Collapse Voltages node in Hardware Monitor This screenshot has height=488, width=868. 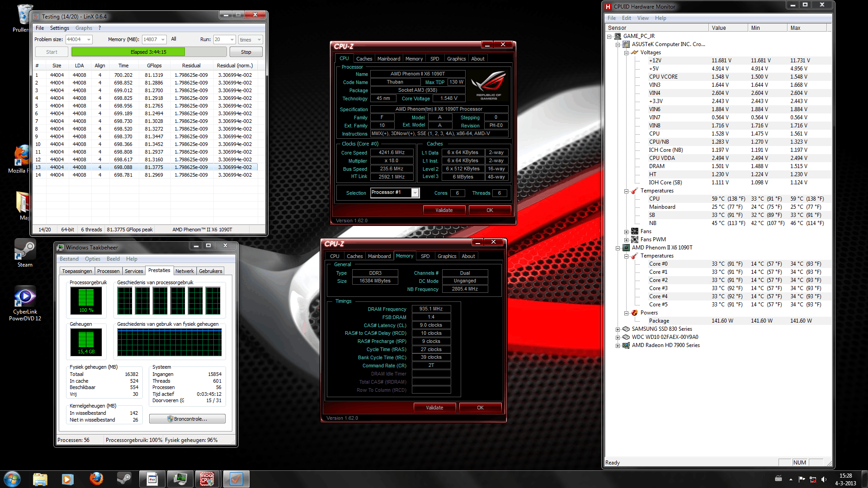[x=627, y=53]
